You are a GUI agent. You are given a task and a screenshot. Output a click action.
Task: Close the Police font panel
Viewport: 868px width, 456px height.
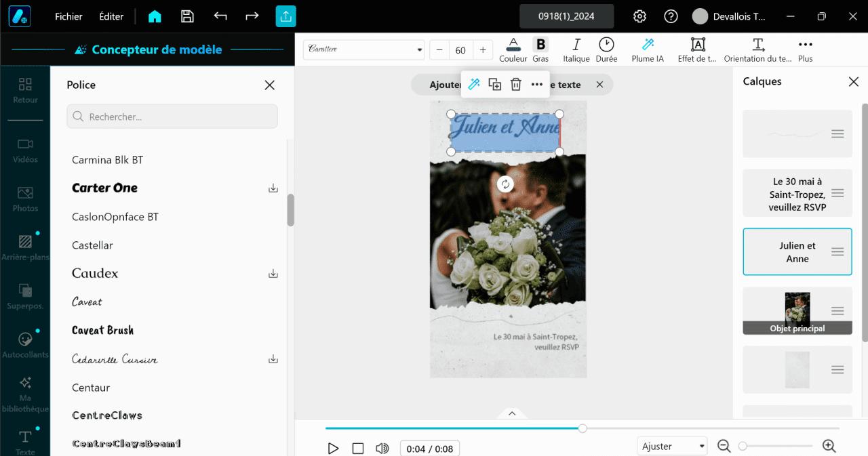(x=269, y=85)
